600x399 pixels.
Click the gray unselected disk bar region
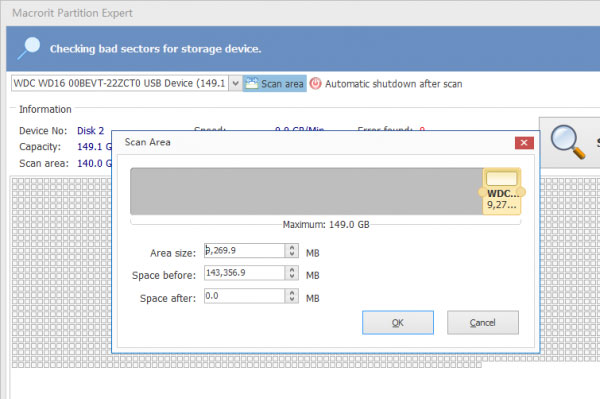[x=306, y=191]
